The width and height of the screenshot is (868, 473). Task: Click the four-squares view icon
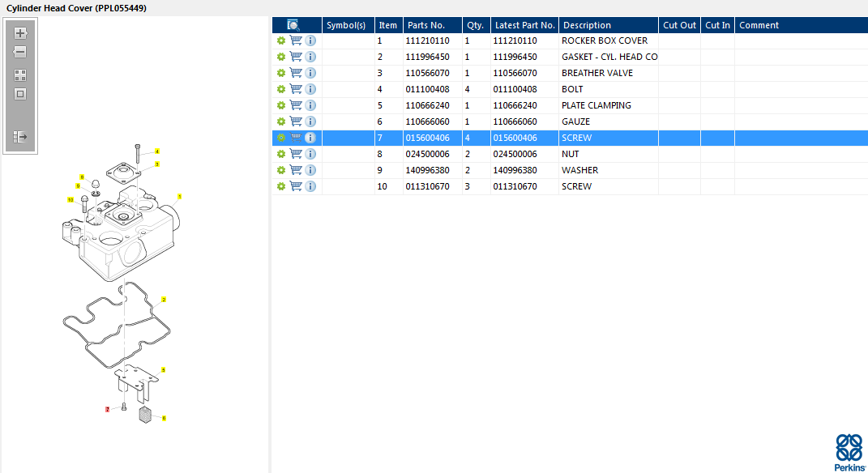click(20, 75)
